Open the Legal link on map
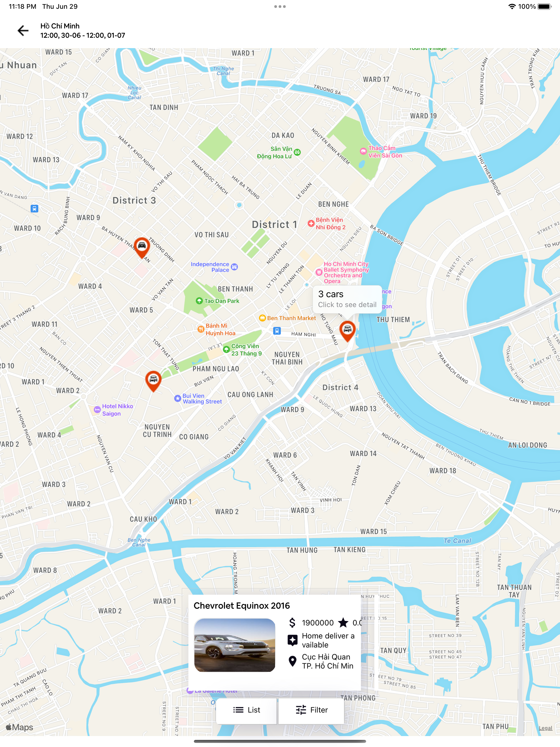The width and height of the screenshot is (560, 747). coord(545,728)
